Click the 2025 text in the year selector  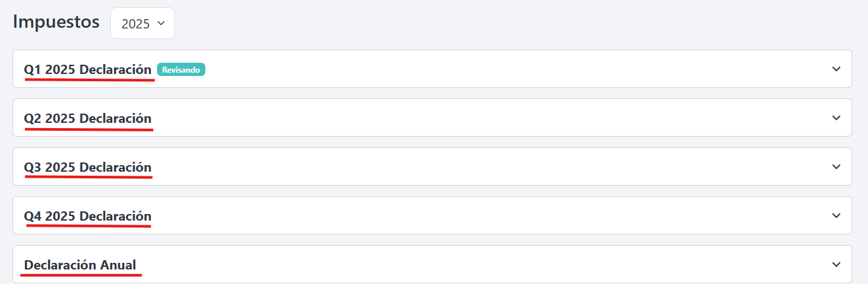pyautogui.click(x=135, y=24)
